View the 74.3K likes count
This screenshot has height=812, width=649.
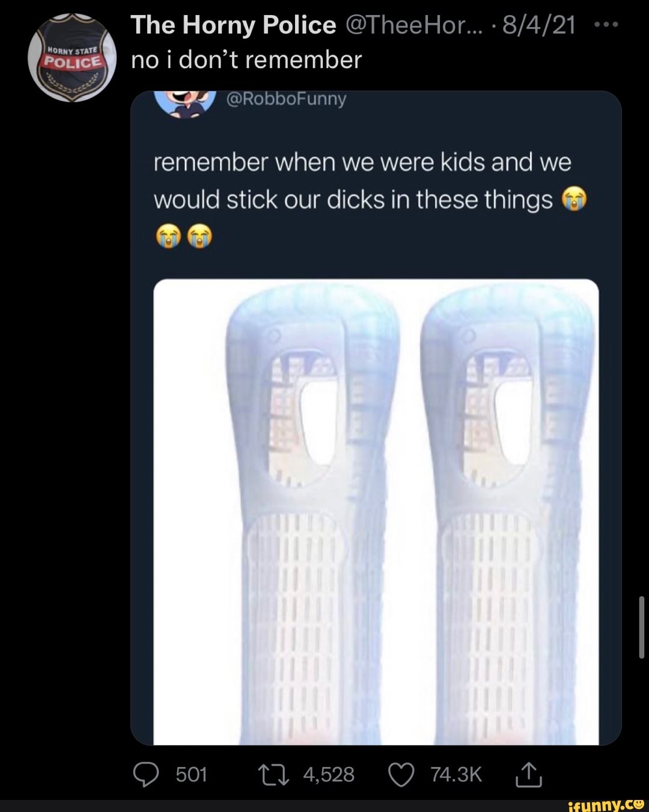click(x=456, y=775)
